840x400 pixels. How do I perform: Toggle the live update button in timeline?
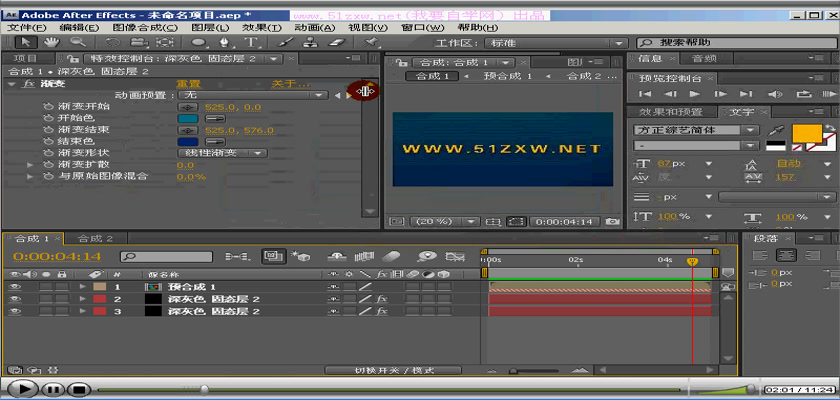(273, 256)
